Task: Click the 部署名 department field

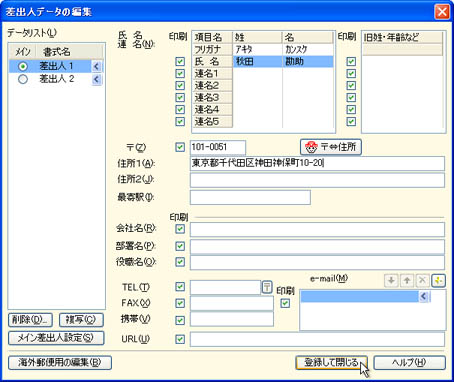Action: tap(317, 246)
